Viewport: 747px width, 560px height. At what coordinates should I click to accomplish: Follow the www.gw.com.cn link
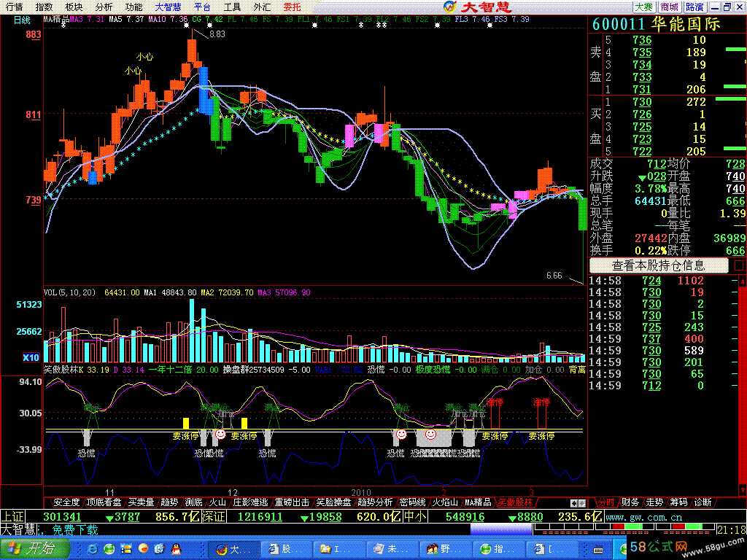(x=643, y=517)
